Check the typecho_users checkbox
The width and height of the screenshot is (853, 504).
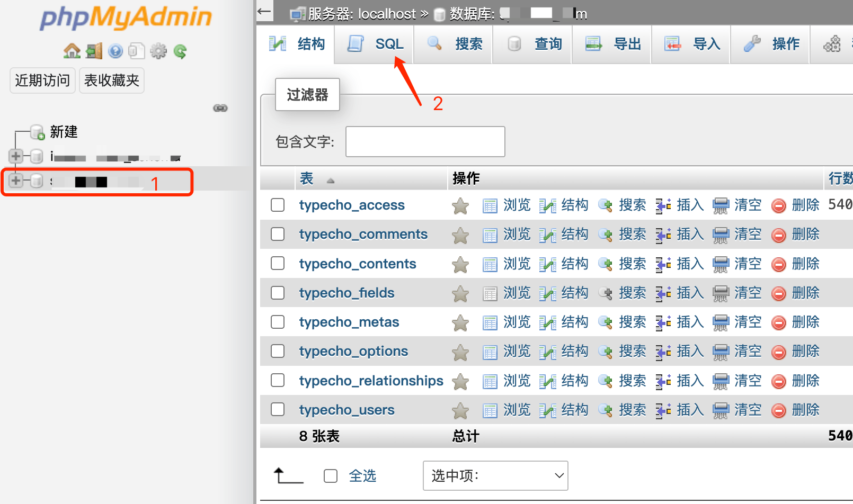tap(278, 409)
